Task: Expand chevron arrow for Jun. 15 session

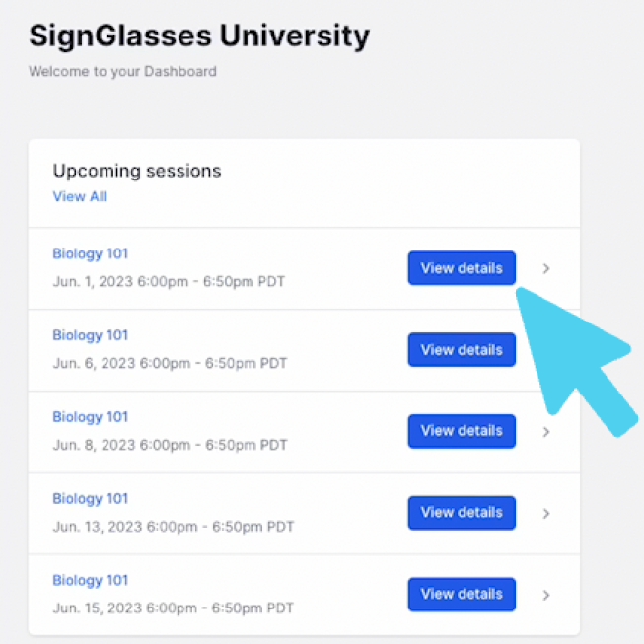Action: pos(546,595)
